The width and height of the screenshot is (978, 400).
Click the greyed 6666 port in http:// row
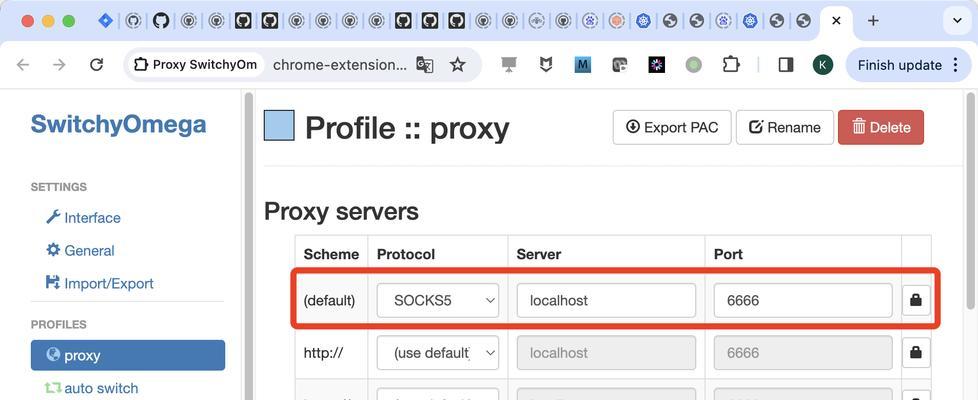pos(803,353)
